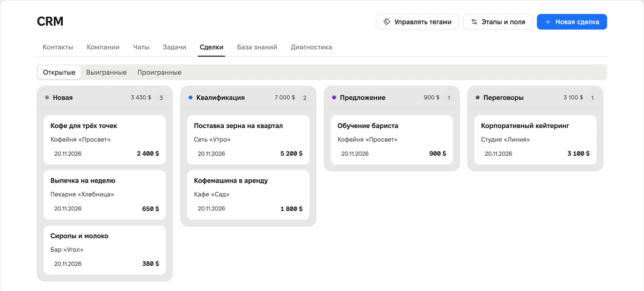Open Управлять тегами

[x=418, y=22]
